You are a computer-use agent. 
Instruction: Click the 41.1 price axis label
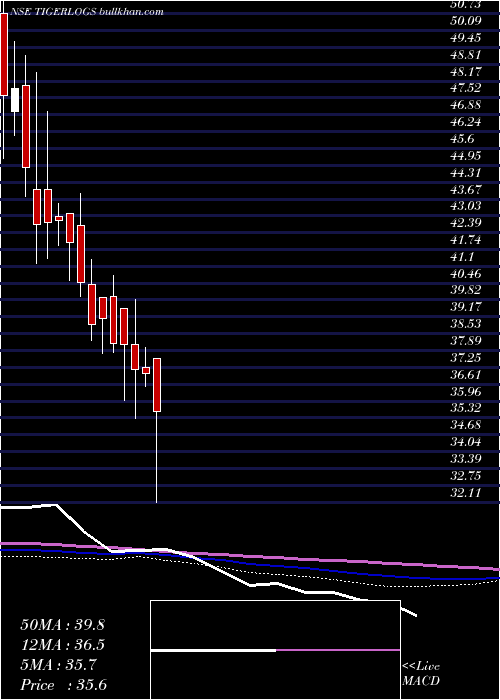point(462,258)
